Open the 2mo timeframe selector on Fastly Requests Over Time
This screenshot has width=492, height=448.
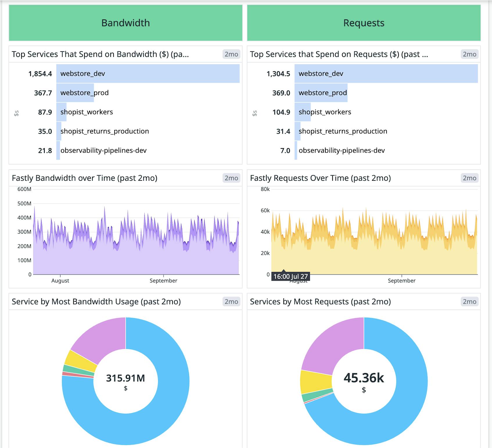470,178
